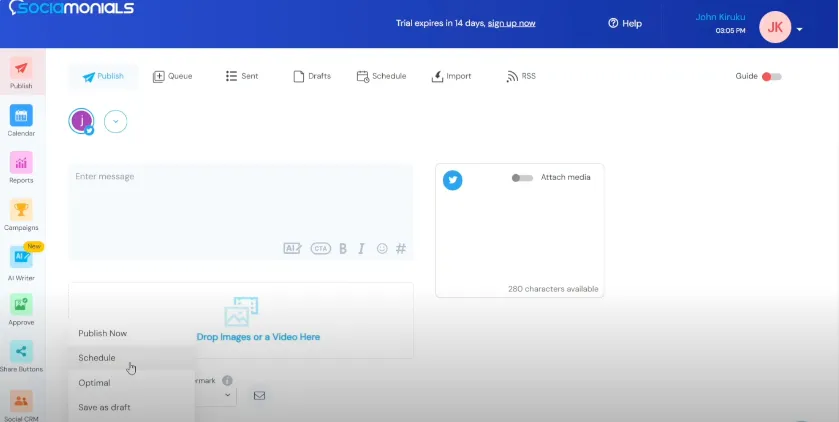Open the Campaigns trophy icon
839x422 pixels.
click(21, 210)
